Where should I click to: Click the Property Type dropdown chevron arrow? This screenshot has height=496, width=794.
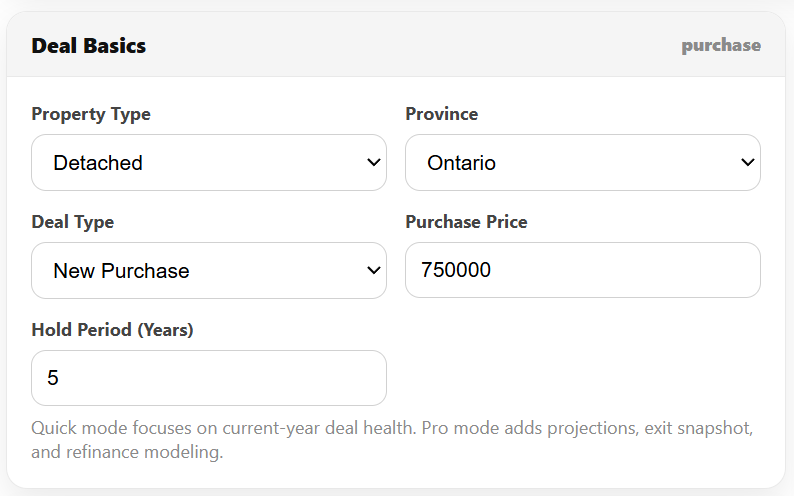374,162
